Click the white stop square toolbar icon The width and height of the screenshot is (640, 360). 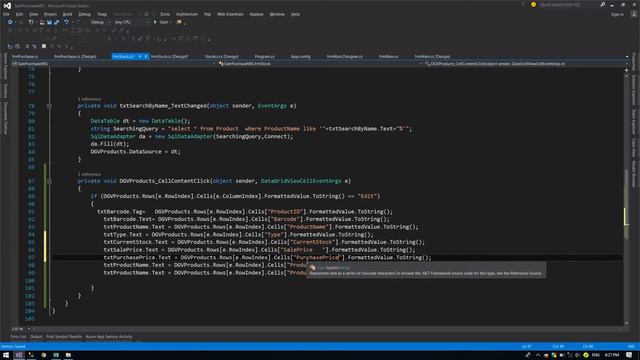pos(44,46)
